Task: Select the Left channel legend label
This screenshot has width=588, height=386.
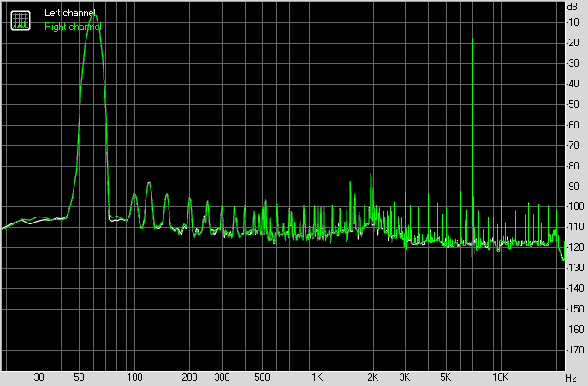Action: 69,13
